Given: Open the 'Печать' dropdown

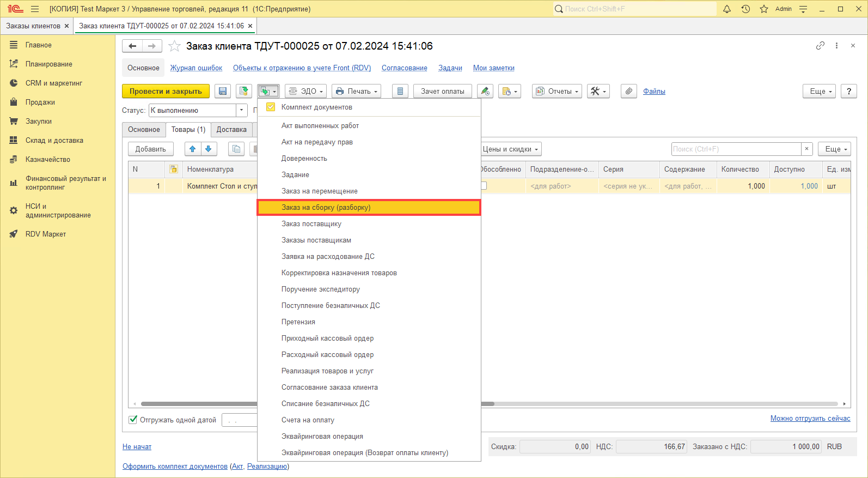Looking at the screenshot, I should tap(356, 92).
